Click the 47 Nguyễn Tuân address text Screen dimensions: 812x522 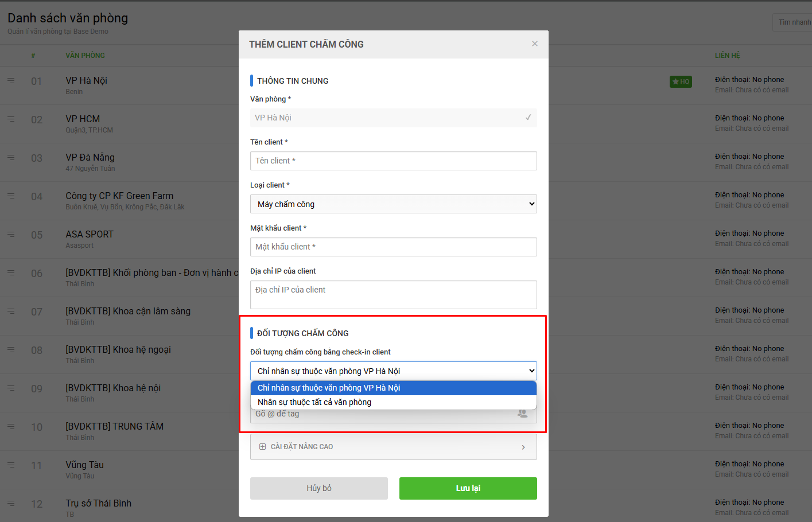coord(90,169)
